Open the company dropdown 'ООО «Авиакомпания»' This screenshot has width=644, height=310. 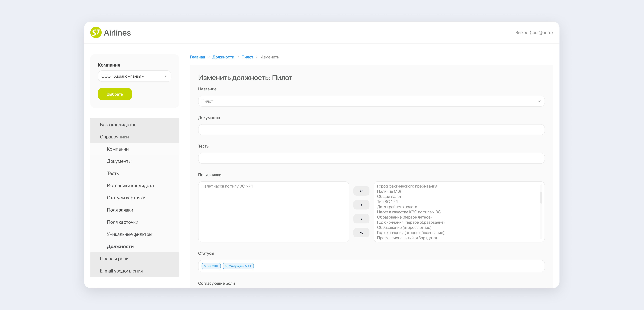pyautogui.click(x=134, y=76)
